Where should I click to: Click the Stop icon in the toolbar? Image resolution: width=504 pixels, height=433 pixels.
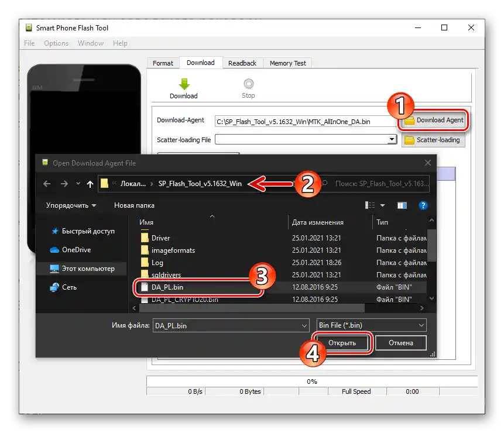pyautogui.click(x=248, y=84)
